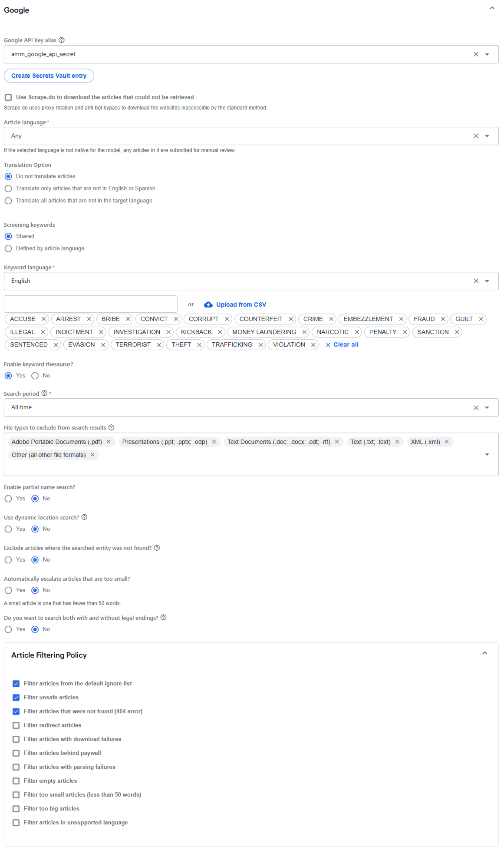Remove the XML (.xml) file type chip
The width and height of the screenshot is (504, 850).
tap(447, 442)
